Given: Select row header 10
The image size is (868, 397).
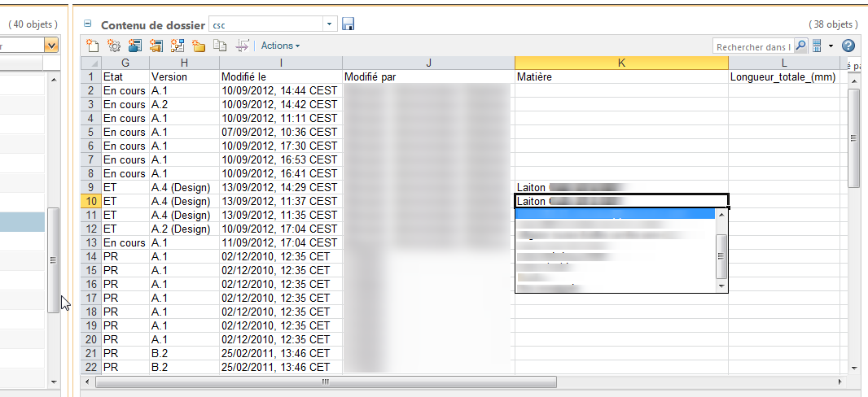Looking at the screenshot, I should click(x=91, y=201).
